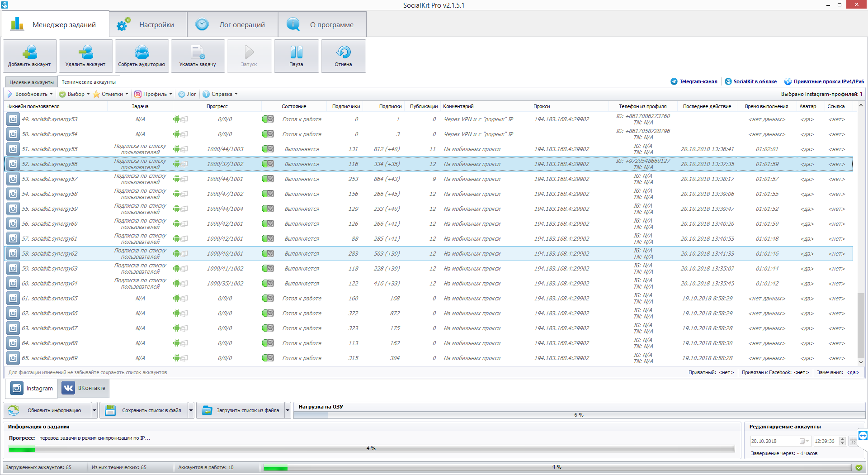Click the Telegram channel icon

point(674,82)
